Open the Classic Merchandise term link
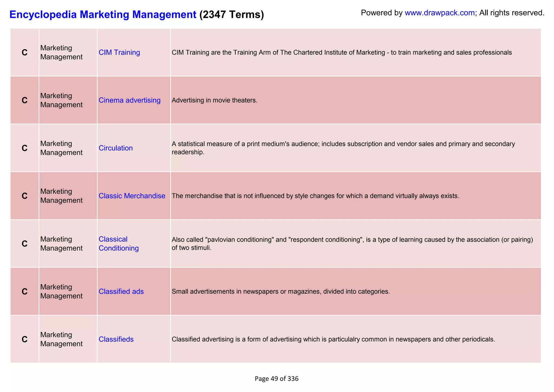 132,196
